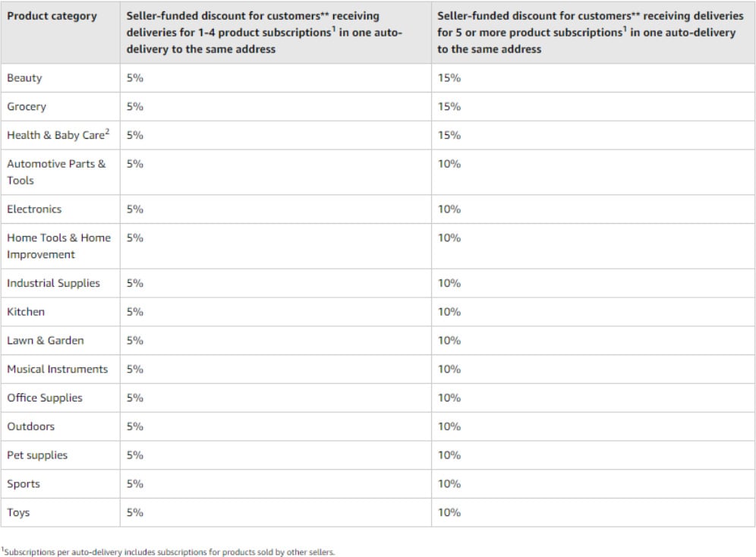Select the Kitchen category cell
Image resolution: width=756 pixels, height=557 pixels.
[x=26, y=312]
